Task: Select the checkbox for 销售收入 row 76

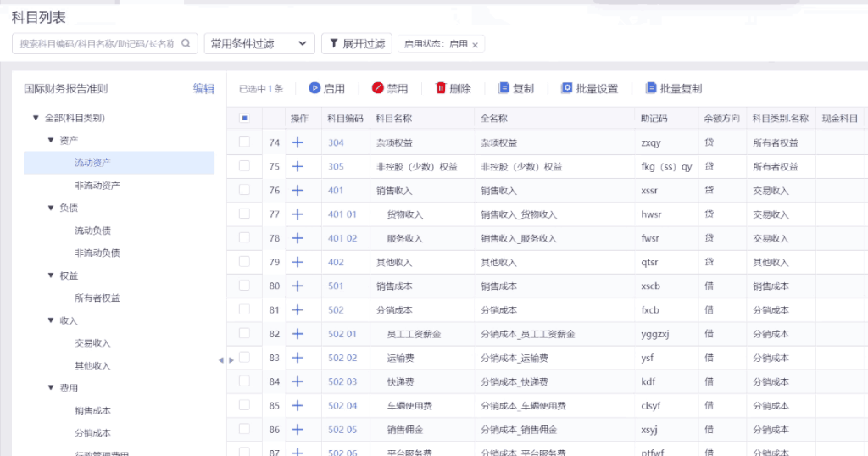Action: click(244, 189)
